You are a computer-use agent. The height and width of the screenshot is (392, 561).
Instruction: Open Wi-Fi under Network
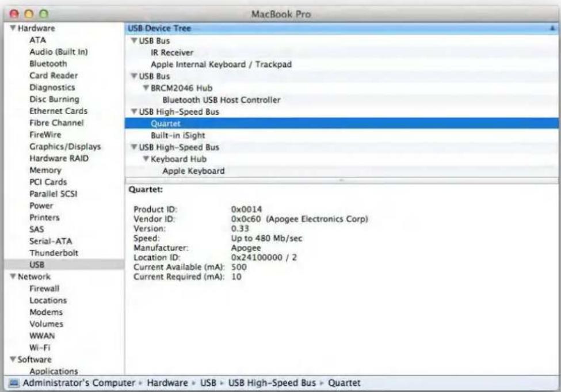(x=40, y=347)
